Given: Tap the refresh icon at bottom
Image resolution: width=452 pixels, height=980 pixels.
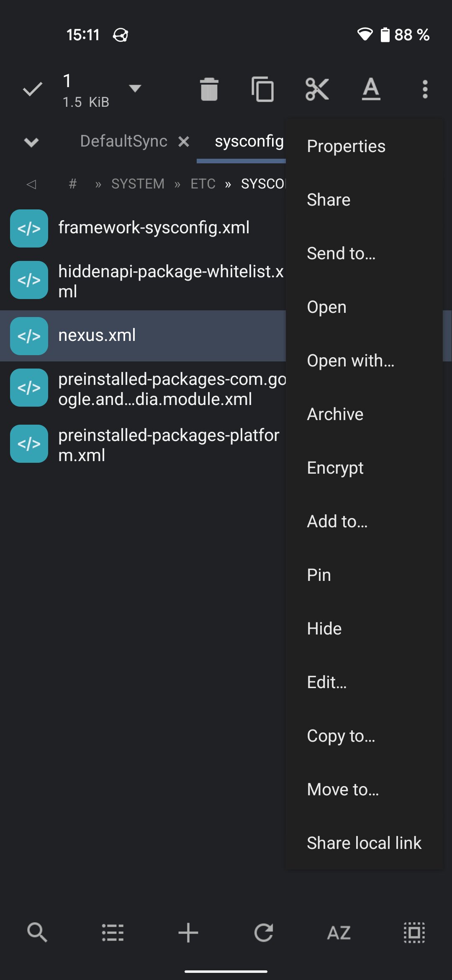Looking at the screenshot, I should [x=264, y=932].
